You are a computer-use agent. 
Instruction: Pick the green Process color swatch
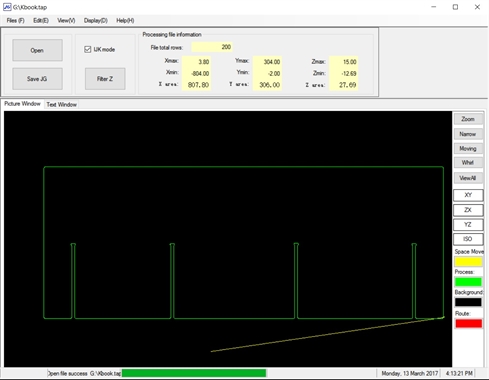468,282
